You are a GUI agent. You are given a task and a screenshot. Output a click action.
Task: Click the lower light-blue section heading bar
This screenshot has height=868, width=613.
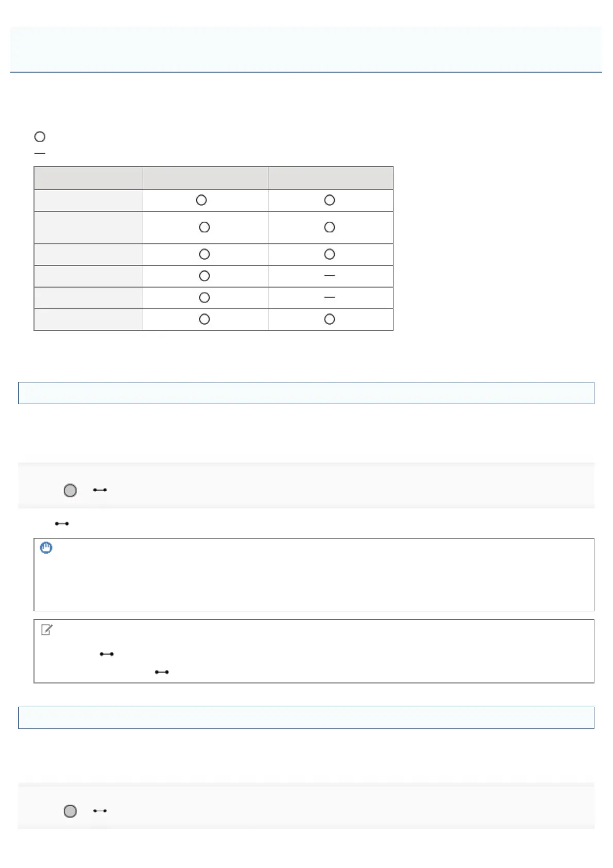(x=306, y=717)
